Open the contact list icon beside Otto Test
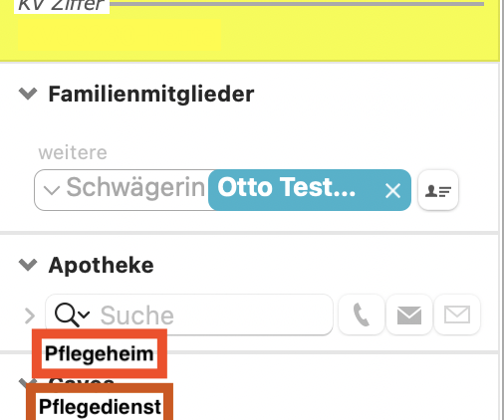504x420 pixels. point(438,190)
